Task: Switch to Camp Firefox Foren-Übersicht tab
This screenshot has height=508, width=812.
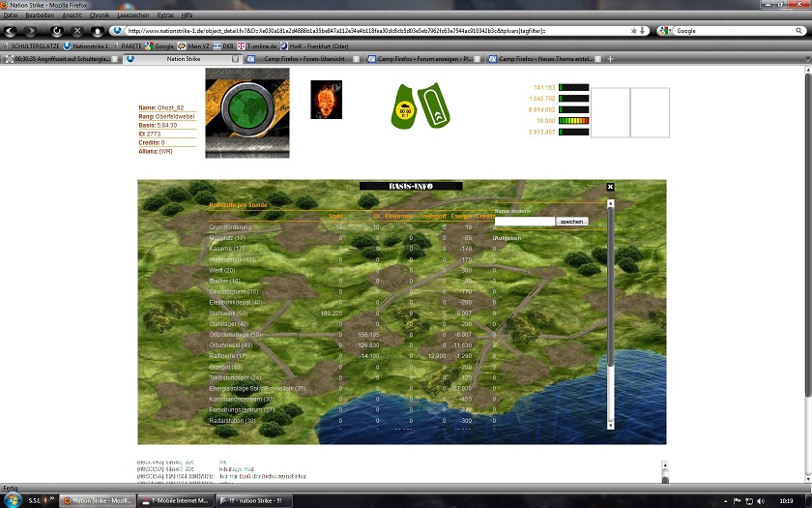Action: pos(304,59)
